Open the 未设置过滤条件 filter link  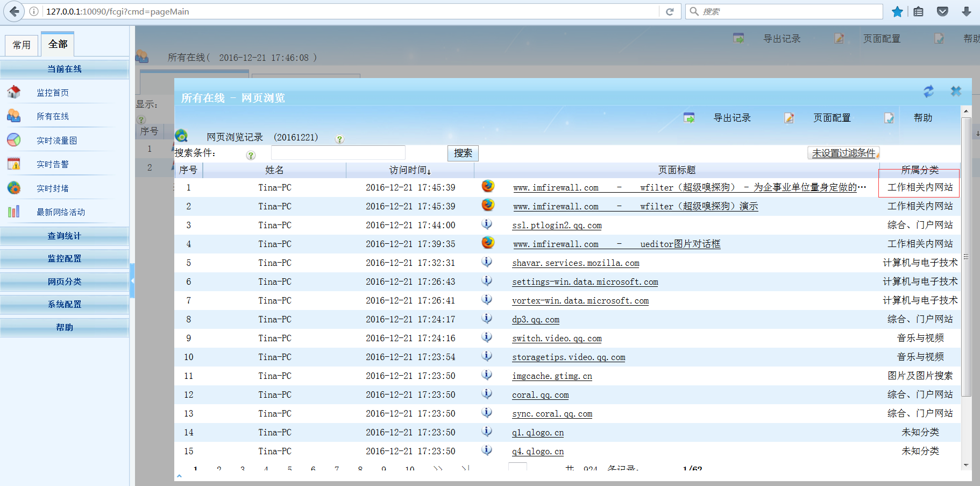843,153
